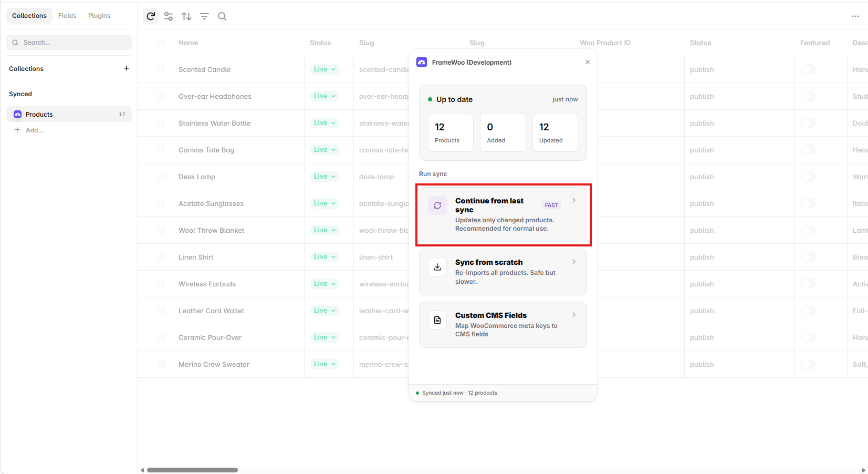Run Sync from scratch
This screenshot has height=474, width=868.
tap(503, 272)
